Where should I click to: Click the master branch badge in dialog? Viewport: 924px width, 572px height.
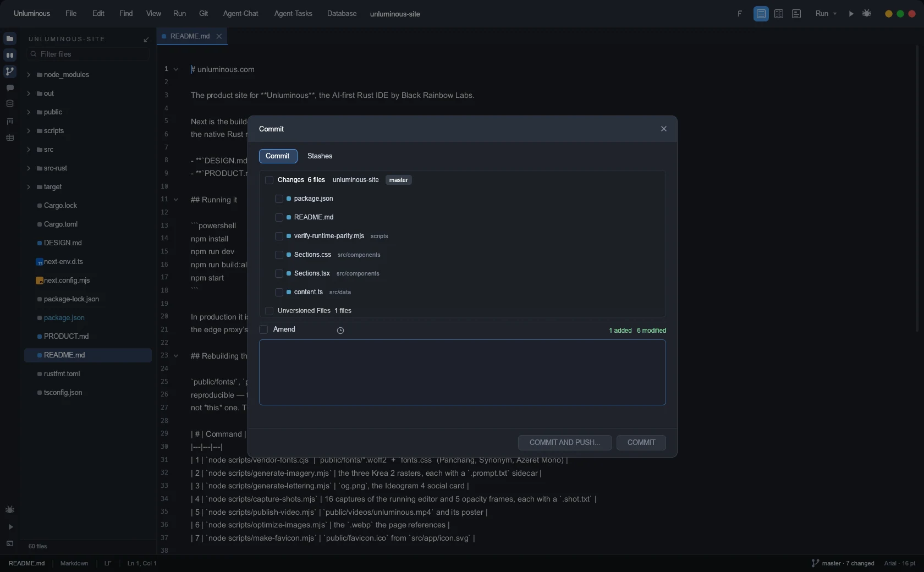tap(399, 180)
